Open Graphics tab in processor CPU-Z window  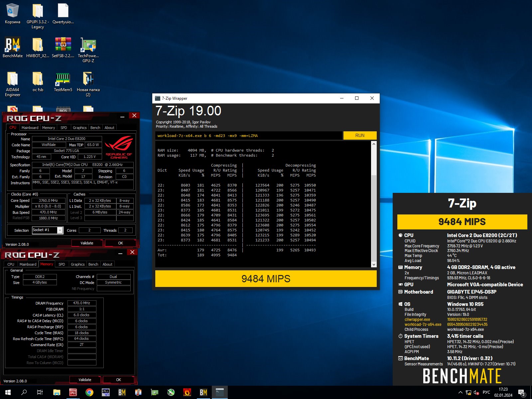[80, 128]
